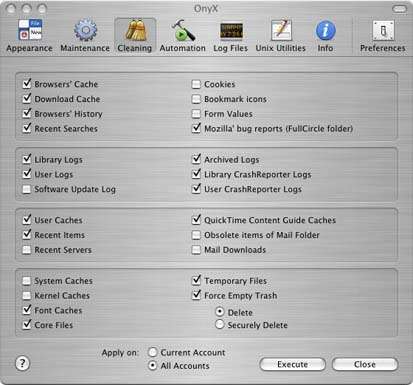Click the Close button
This screenshot has height=385, width=413.
click(x=365, y=364)
